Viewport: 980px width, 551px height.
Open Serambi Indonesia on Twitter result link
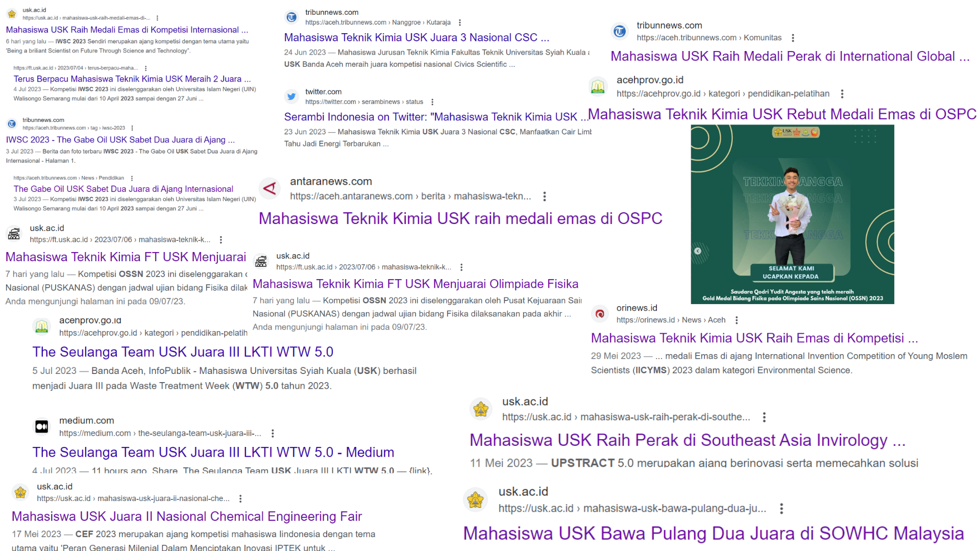[x=436, y=117]
